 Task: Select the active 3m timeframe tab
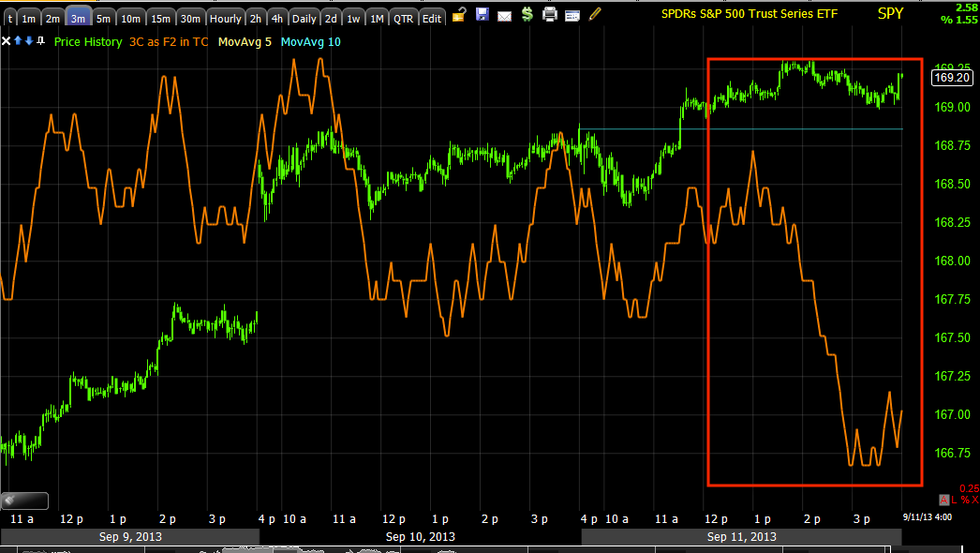[x=78, y=18]
